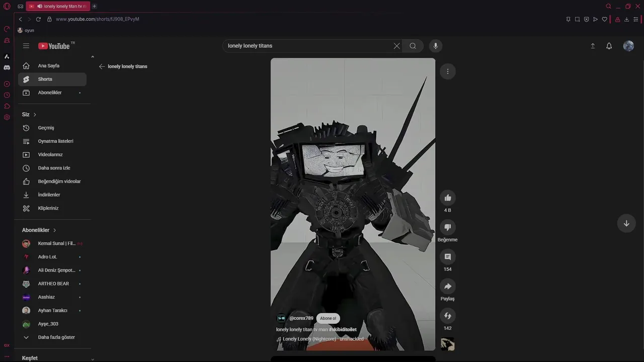Open Easy Setup sliders icon
Viewport: 644px width, 362px height.
tap(635, 19)
